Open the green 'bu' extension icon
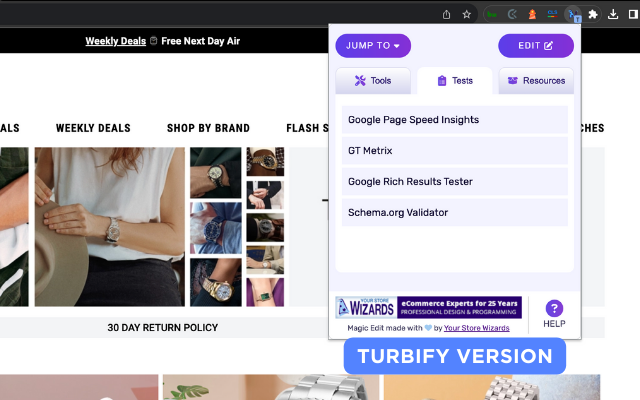The height and width of the screenshot is (400, 640). [x=492, y=15]
